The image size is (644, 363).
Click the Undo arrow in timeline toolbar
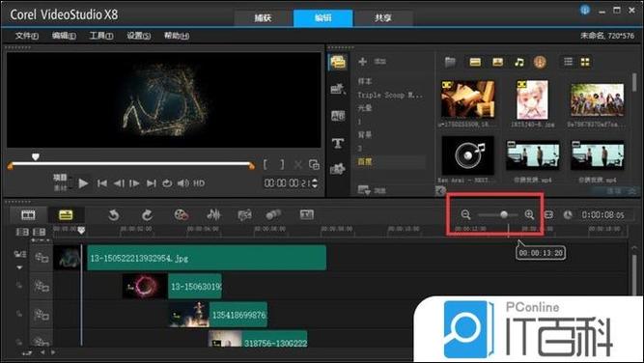pos(113,214)
